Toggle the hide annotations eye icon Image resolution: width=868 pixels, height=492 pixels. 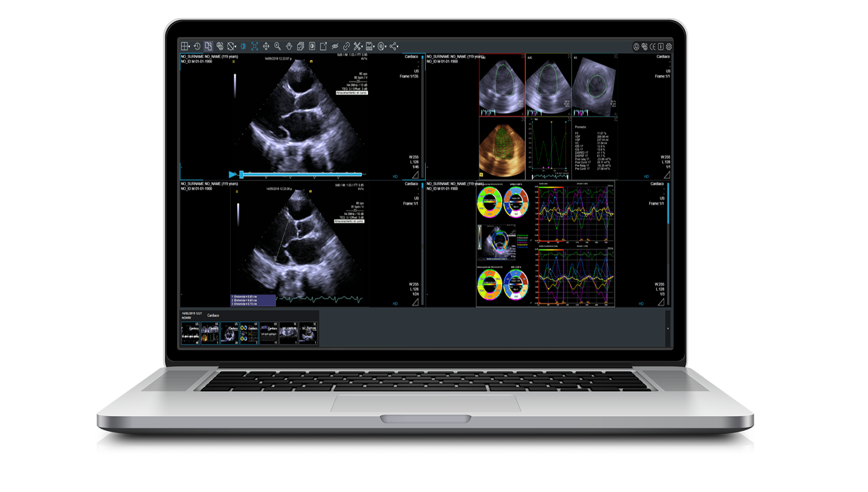coord(335,46)
